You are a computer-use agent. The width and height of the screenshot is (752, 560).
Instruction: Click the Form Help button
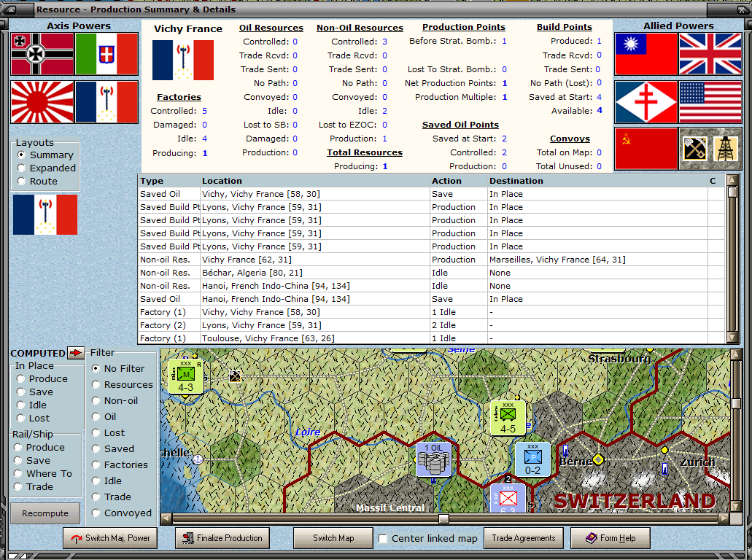(610, 537)
